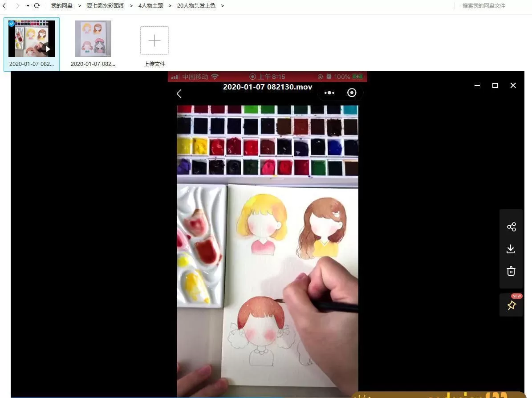The width and height of the screenshot is (532, 398).
Task: Share the video using share icon
Action: click(511, 227)
